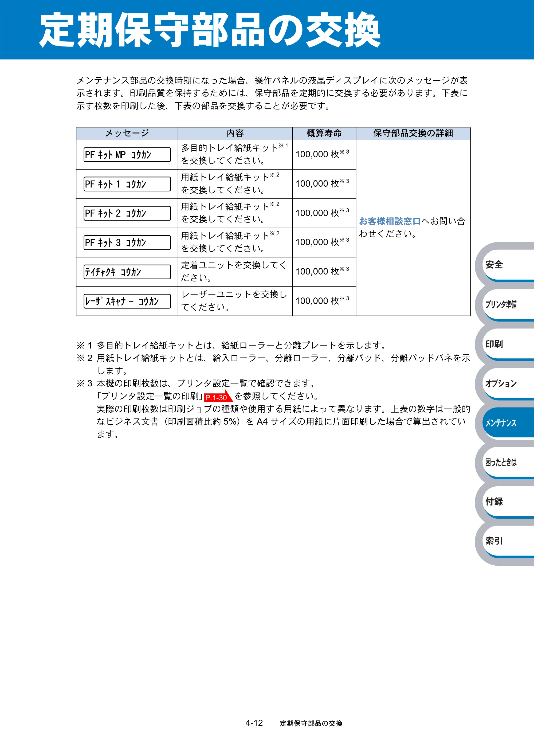
Task: Click the 内容 column header
Action: [235, 133]
